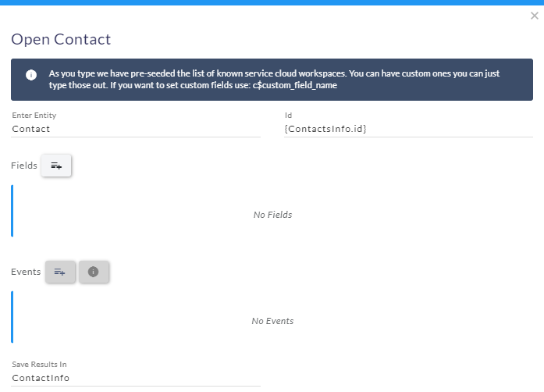Close the Open Contact dialog
The image size is (544, 392).
click(x=535, y=16)
